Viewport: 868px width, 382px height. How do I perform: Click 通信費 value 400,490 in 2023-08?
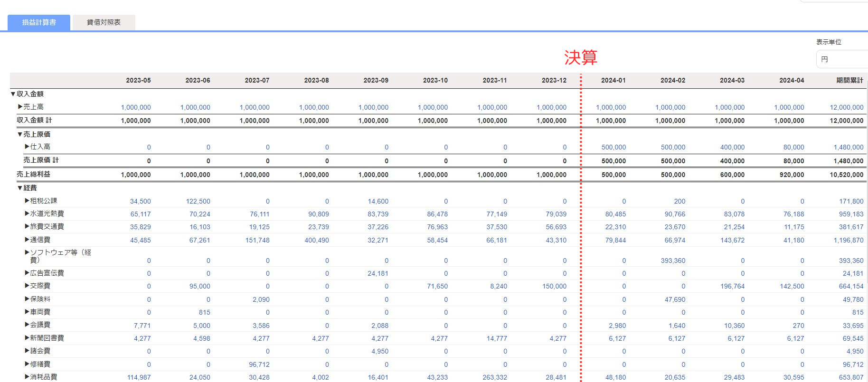pos(317,240)
